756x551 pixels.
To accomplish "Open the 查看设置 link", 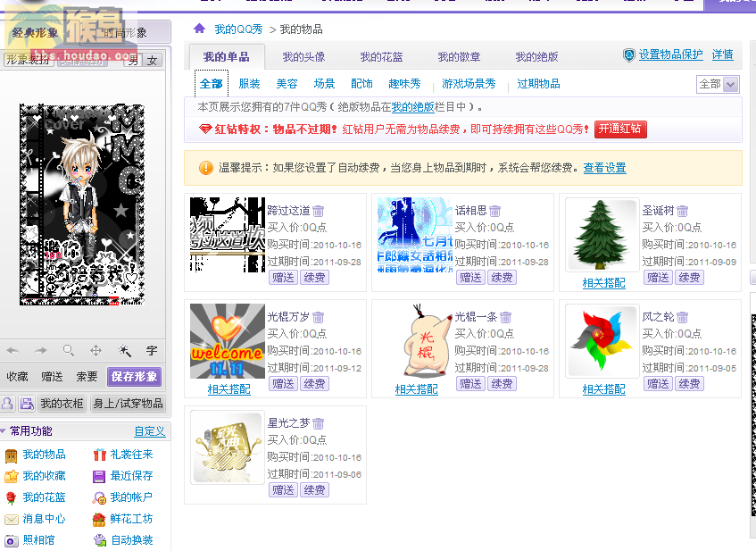I will coord(604,168).
